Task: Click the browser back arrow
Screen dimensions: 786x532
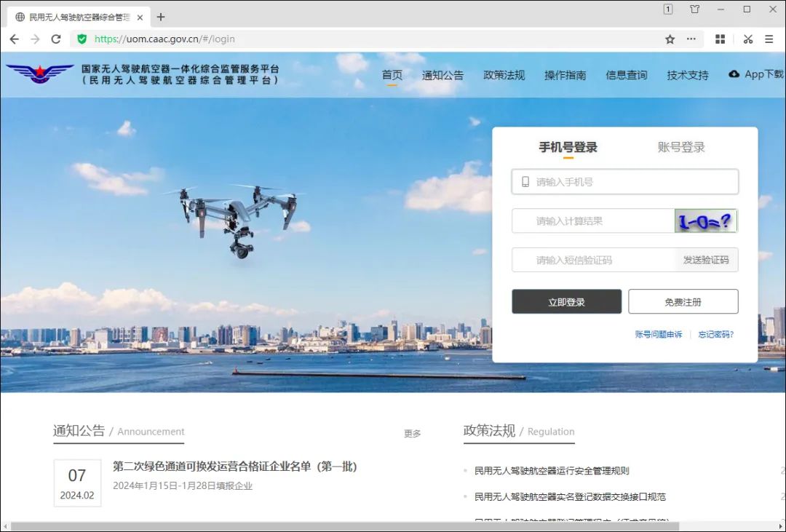Action: click(15, 39)
